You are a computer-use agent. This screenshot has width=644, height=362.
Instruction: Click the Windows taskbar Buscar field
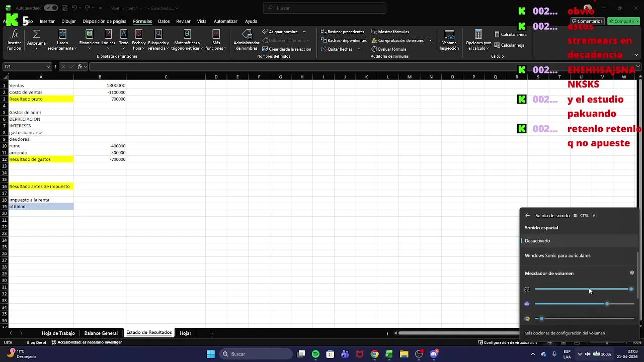[x=256, y=354]
